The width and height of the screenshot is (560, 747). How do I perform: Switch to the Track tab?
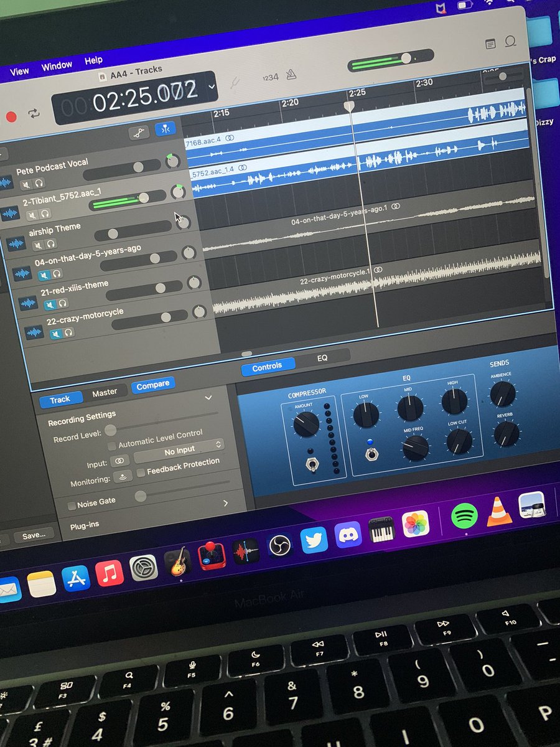pos(60,400)
